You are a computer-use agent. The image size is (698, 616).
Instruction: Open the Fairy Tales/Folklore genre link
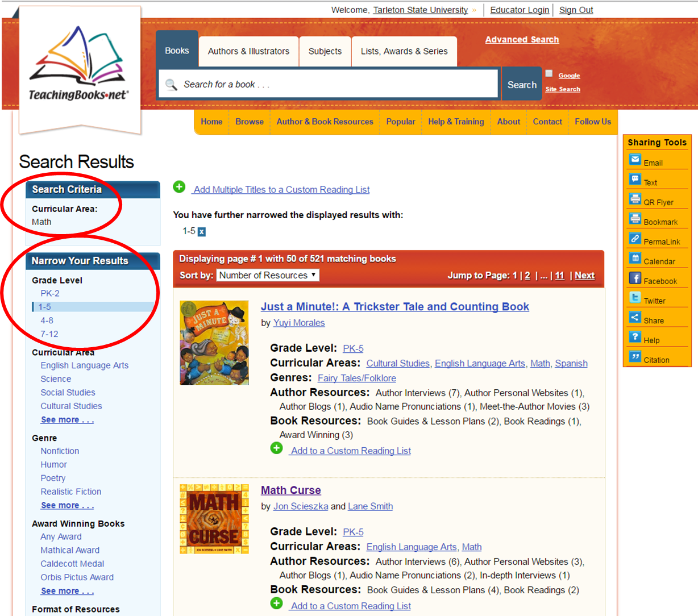[357, 378]
